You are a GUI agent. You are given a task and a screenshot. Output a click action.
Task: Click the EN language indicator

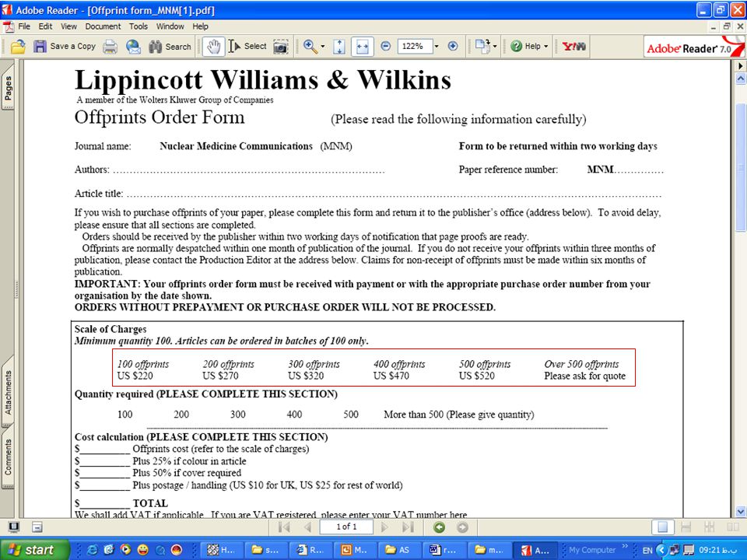647,551
